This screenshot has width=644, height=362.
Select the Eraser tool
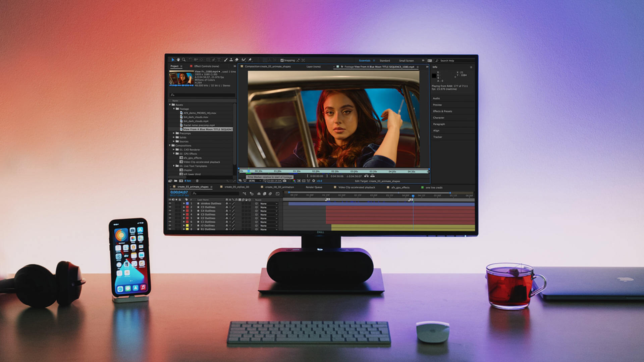tap(236, 60)
